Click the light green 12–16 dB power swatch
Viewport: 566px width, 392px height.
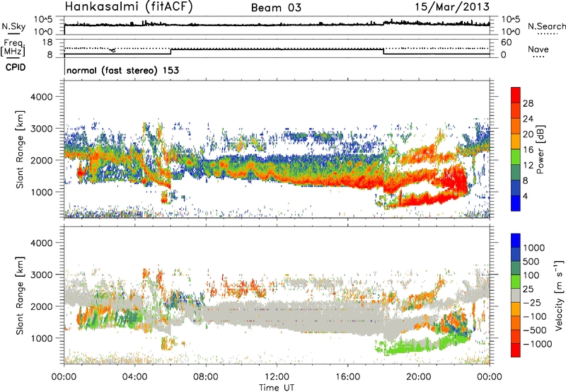516,157
